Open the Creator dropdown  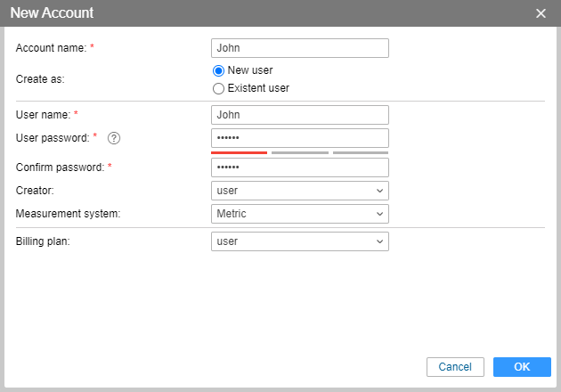tap(299, 191)
